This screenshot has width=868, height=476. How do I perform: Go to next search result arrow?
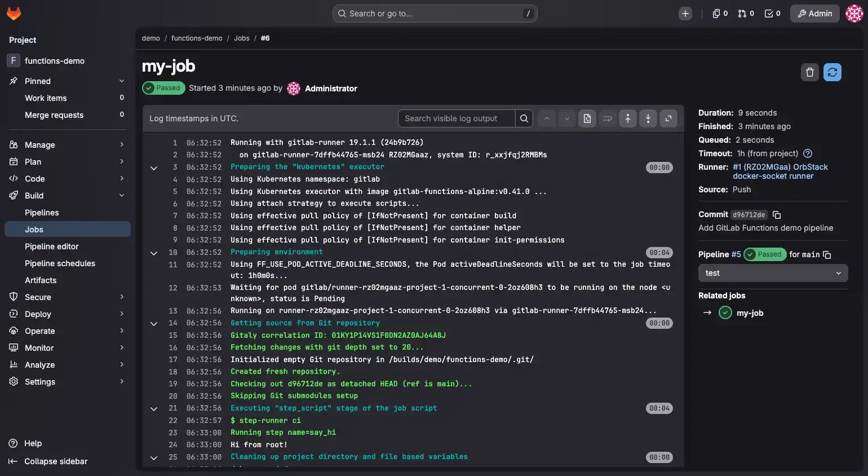567,118
